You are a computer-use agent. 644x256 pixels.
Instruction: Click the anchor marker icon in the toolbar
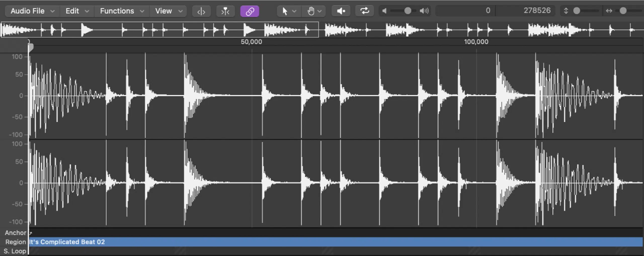click(x=225, y=11)
